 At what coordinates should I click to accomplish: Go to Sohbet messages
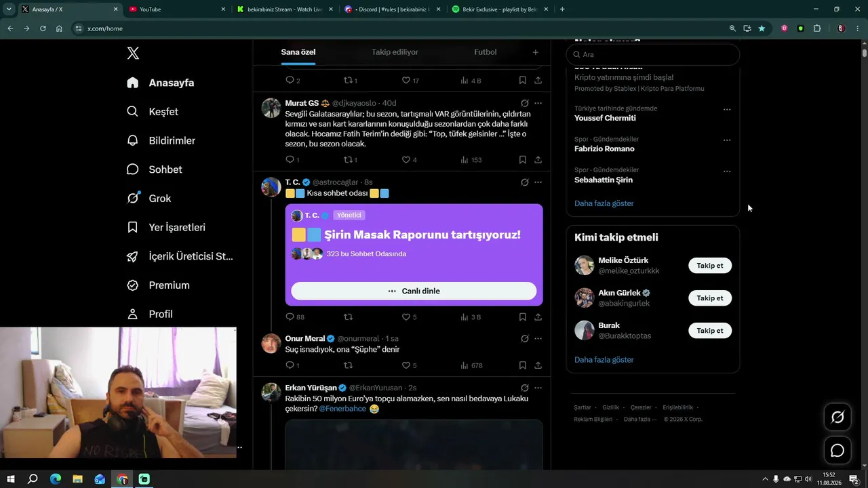point(154,169)
